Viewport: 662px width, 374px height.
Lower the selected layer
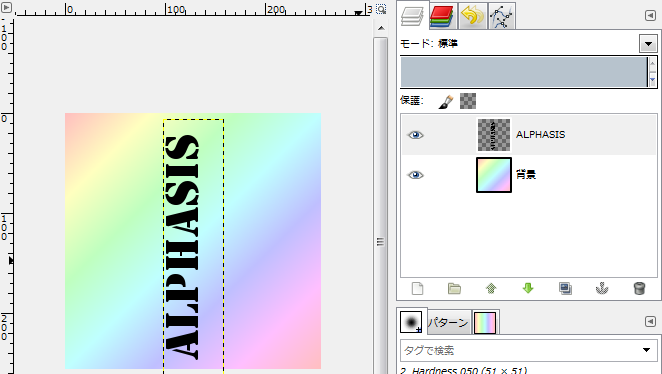(528, 289)
